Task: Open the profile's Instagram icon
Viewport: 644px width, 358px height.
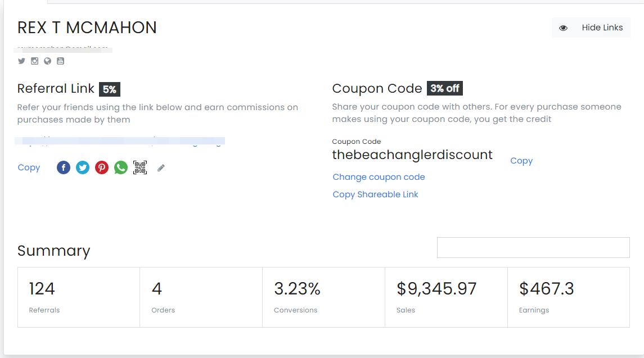Action: pyautogui.click(x=34, y=61)
